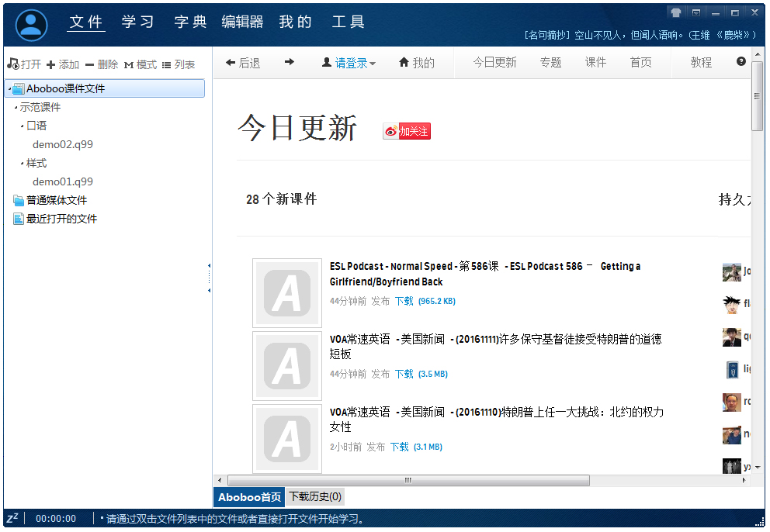Open VOA 20161111 courseware title
The width and height of the screenshot is (770, 532).
(x=495, y=347)
